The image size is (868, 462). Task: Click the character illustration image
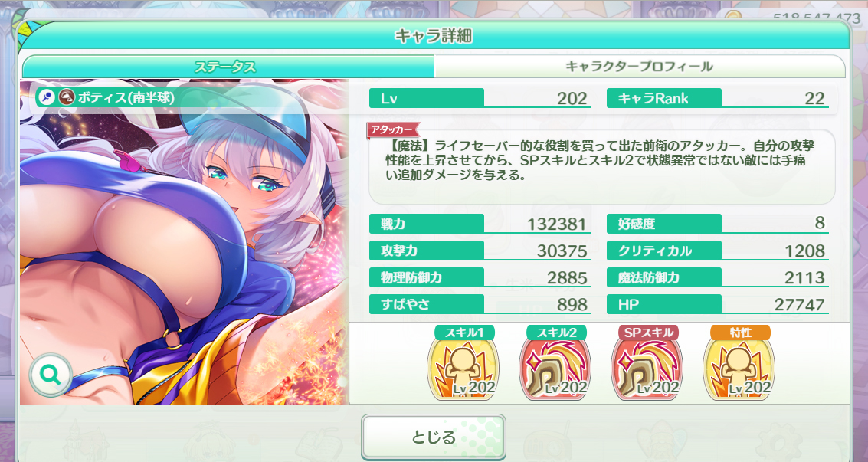[x=184, y=242]
